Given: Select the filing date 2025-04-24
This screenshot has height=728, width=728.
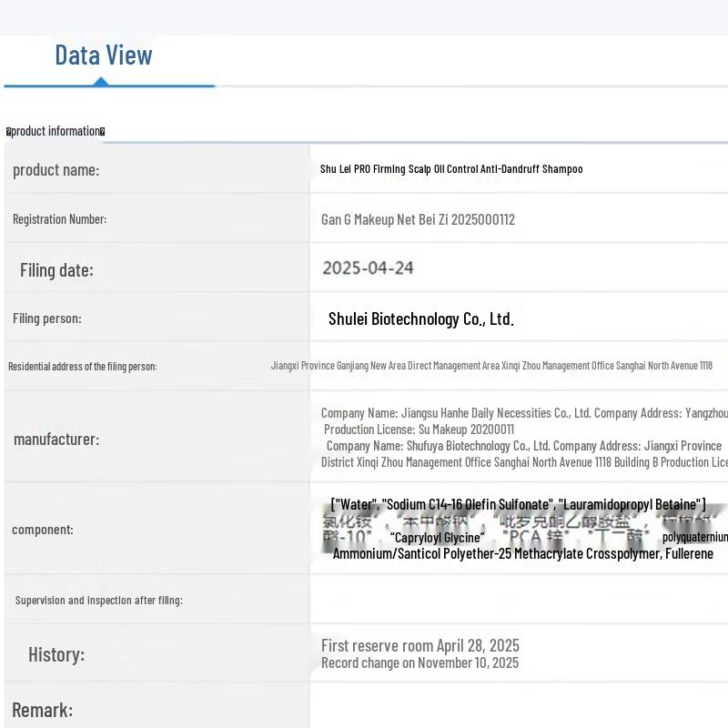Looking at the screenshot, I should pyautogui.click(x=368, y=268).
